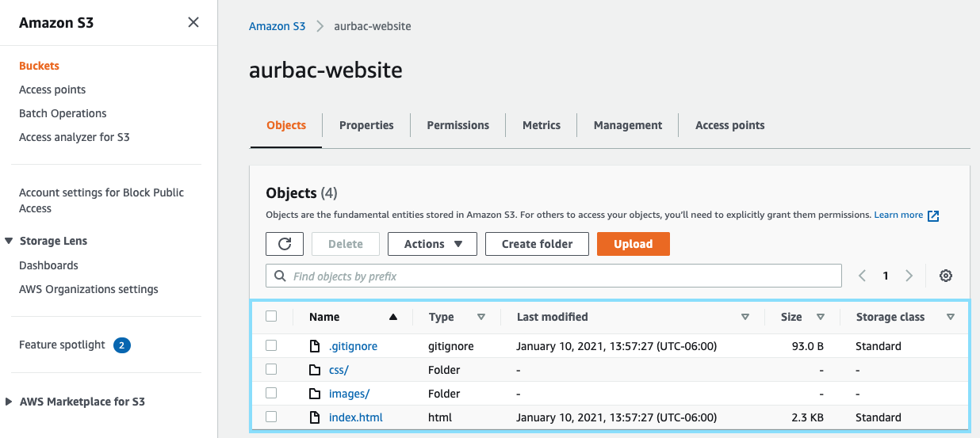Switch to the Properties tab
Viewport: 980px width, 438px height.
[x=366, y=125]
